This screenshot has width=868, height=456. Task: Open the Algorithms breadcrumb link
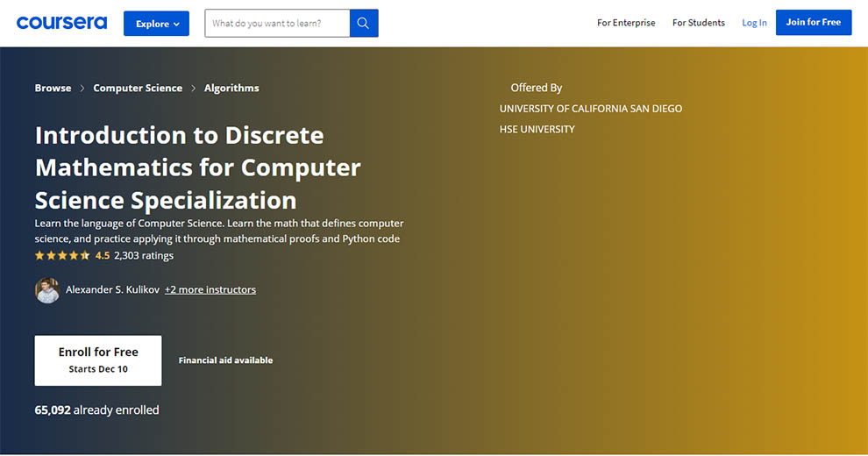point(231,89)
